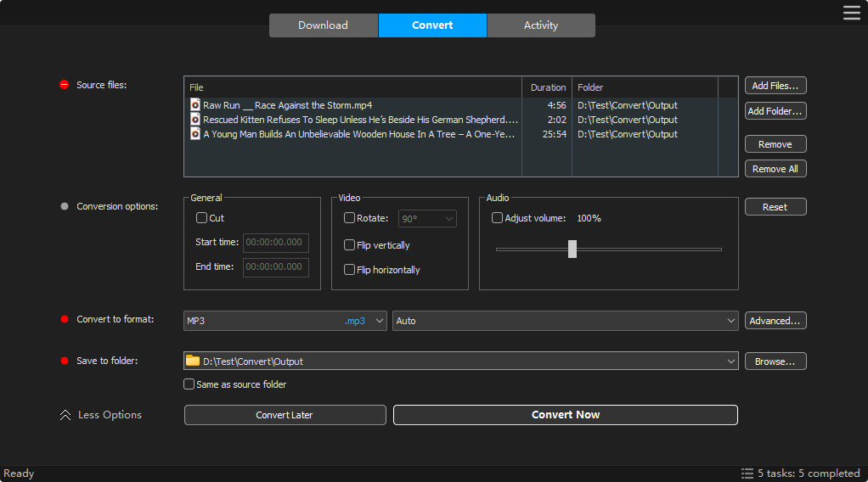The height and width of the screenshot is (482, 868).
Task: Click the audio volume slider handle
Action: coord(572,249)
